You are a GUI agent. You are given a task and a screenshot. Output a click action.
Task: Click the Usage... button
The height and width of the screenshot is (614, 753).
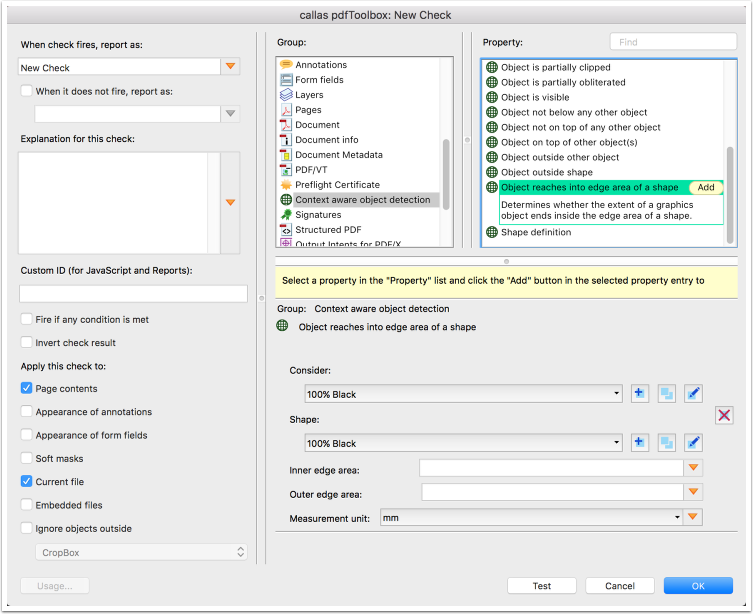pos(55,586)
